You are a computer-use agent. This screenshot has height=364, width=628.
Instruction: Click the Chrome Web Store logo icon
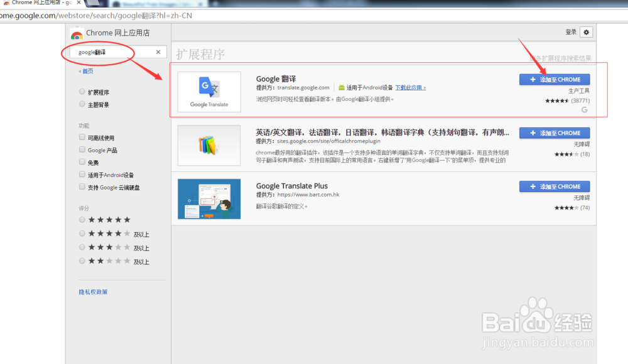click(x=77, y=34)
